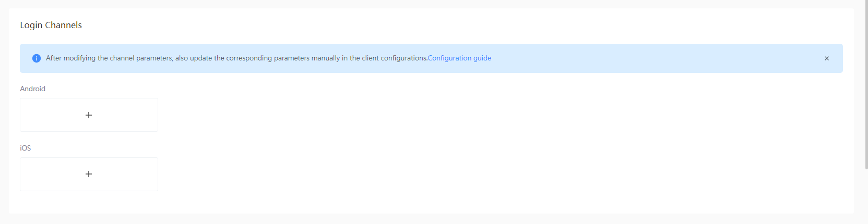Click the 'After modifying' text beside the info icon
The height and width of the screenshot is (224, 868).
tap(71, 58)
